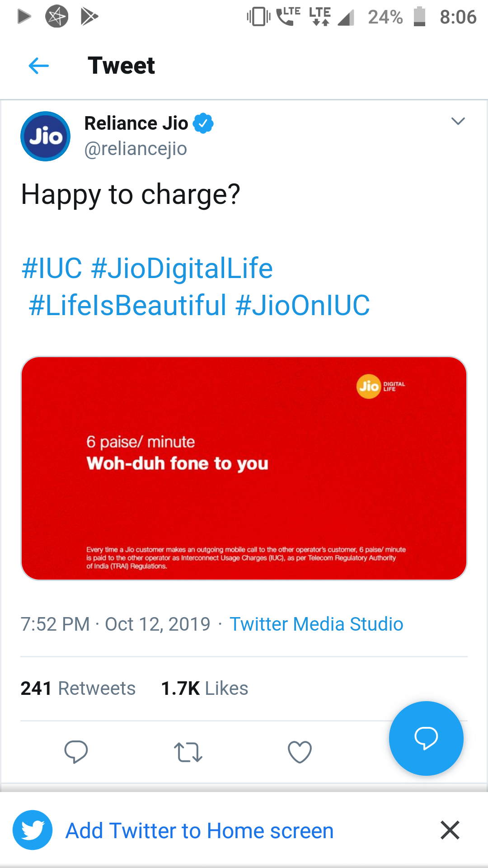Open the #JioDigitalLife hashtag
Viewport: 488px width, 868px height.
(182, 268)
